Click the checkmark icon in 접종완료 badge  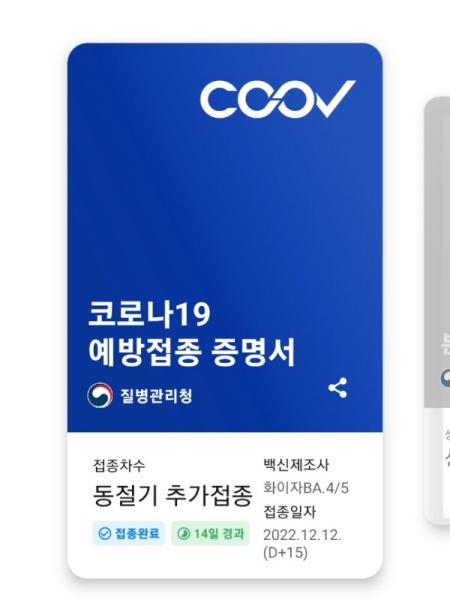tap(104, 534)
